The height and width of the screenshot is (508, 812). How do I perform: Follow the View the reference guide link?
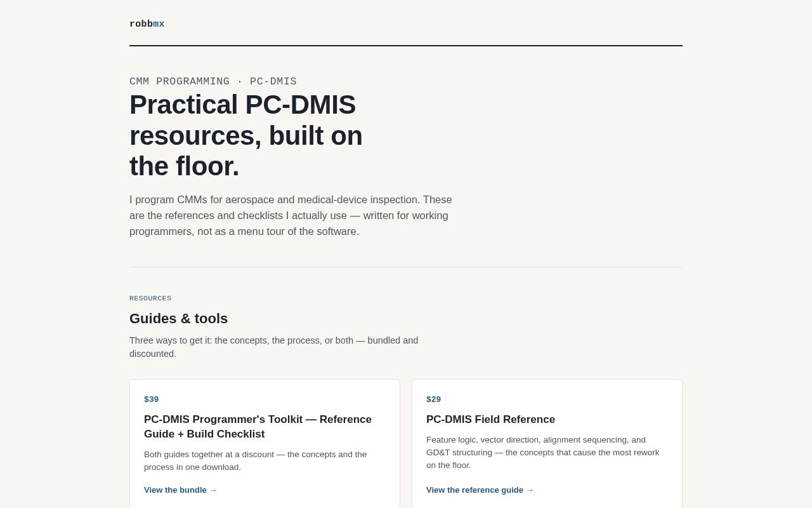(x=480, y=490)
